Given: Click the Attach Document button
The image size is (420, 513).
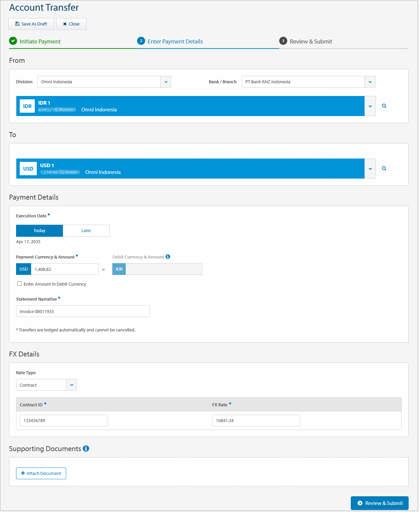Looking at the screenshot, I should point(41,473).
